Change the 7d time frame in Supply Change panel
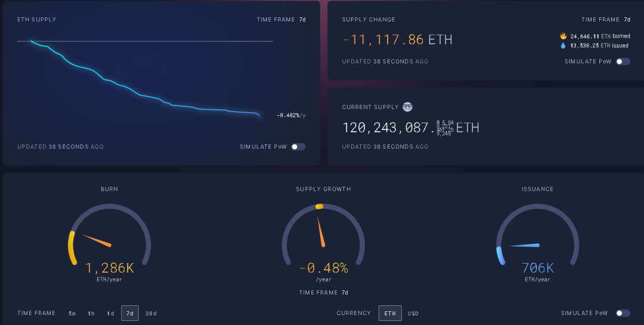 point(627,20)
